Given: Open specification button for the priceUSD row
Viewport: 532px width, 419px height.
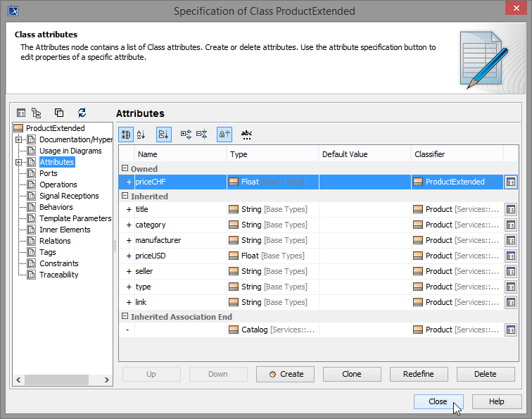Looking at the screenshot, I should (x=511, y=256).
